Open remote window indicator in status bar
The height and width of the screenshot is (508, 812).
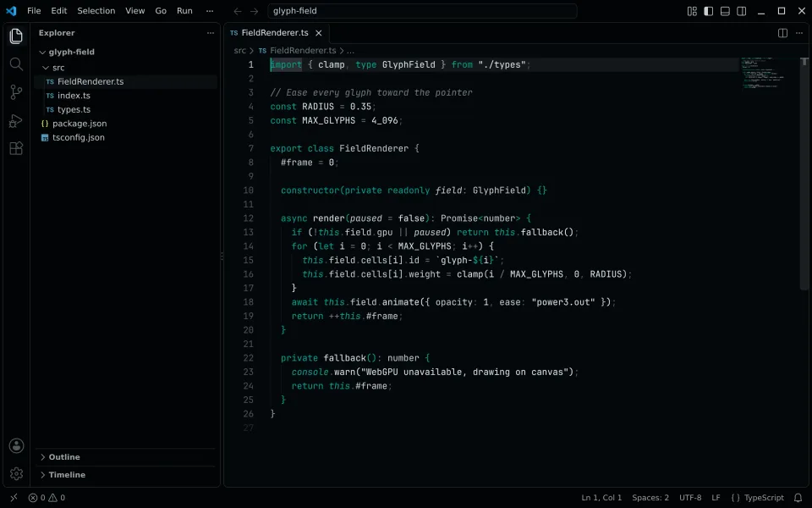coord(14,498)
